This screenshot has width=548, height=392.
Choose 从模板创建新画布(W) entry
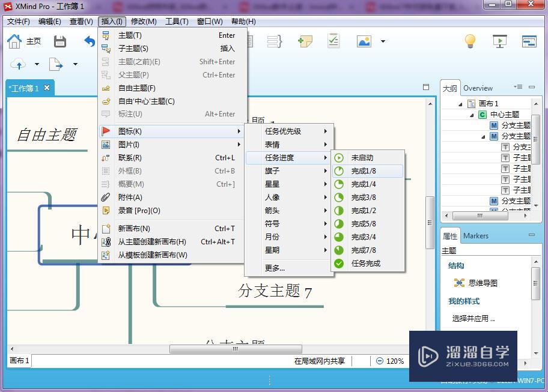point(172,255)
